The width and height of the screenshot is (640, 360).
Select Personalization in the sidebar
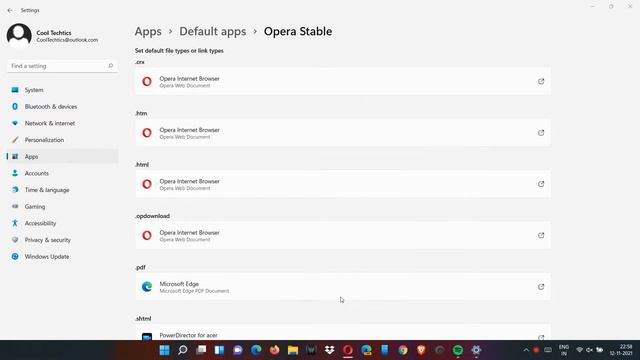point(62,140)
